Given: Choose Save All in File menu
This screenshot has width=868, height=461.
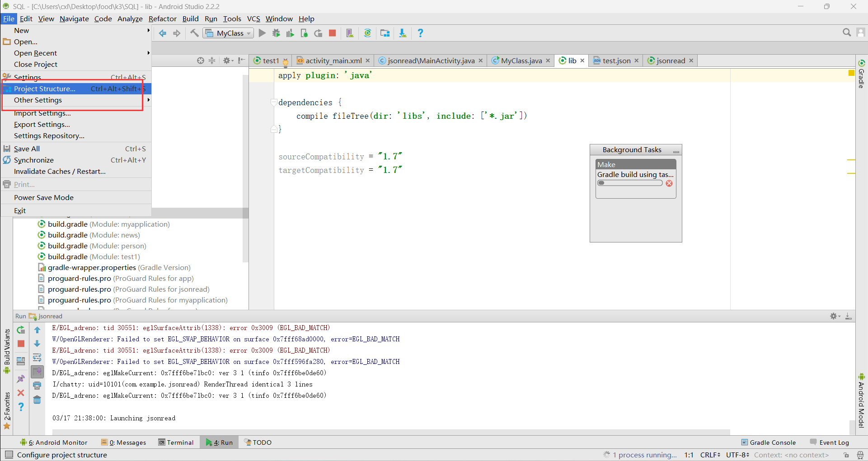Looking at the screenshot, I should pyautogui.click(x=76, y=149).
